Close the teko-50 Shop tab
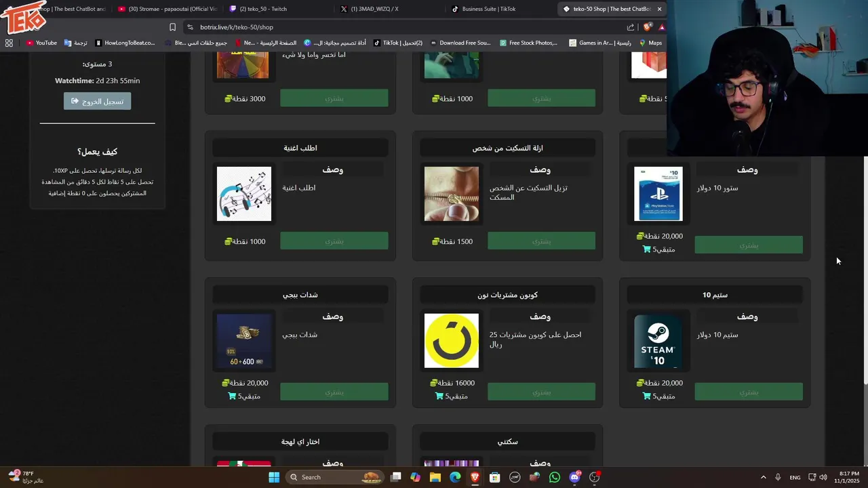 point(659,9)
